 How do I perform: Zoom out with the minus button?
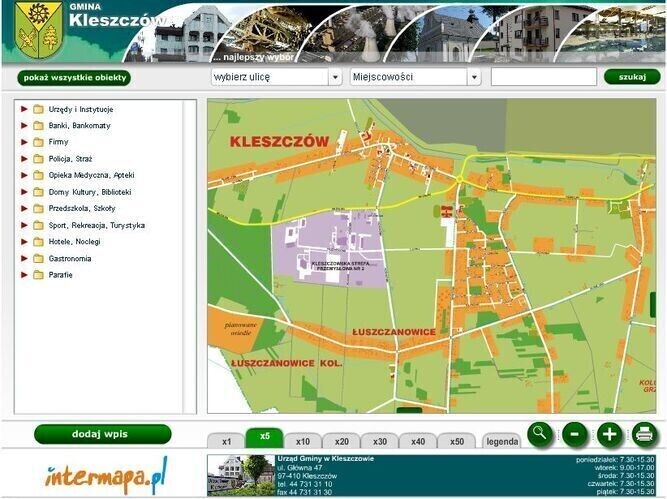coord(575,434)
